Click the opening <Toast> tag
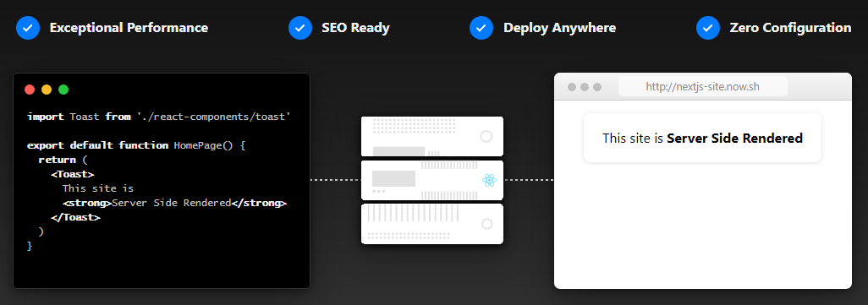 point(73,174)
